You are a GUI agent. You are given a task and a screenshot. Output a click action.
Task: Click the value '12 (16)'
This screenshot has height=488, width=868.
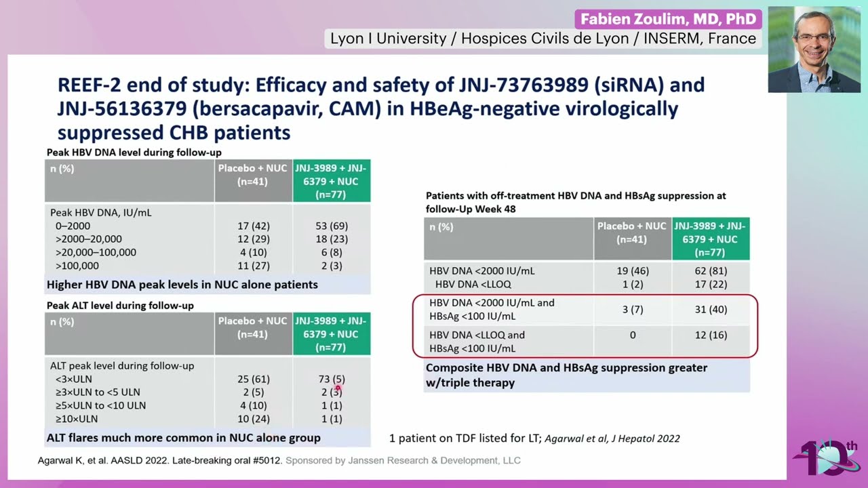click(x=710, y=335)
